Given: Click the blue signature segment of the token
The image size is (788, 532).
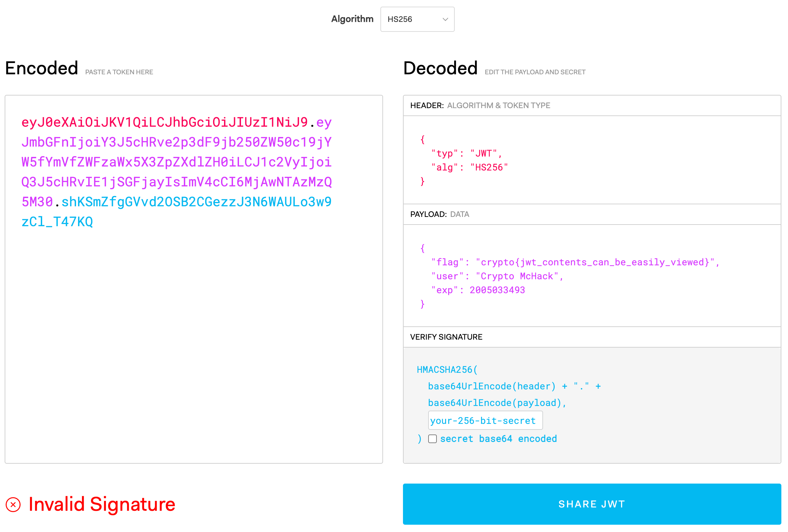Looking at the screenshot, I should pyautogui.click(x=196, y=202).
